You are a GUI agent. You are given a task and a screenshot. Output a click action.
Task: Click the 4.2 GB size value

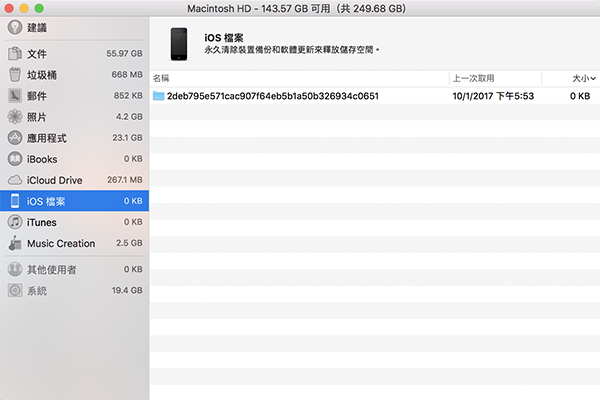pos(129,116)
